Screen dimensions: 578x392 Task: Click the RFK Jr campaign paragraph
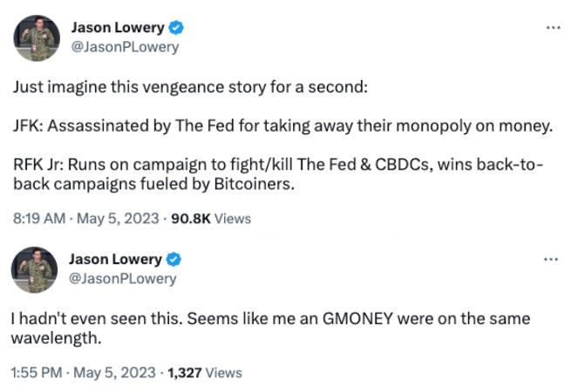click(278, 174)
